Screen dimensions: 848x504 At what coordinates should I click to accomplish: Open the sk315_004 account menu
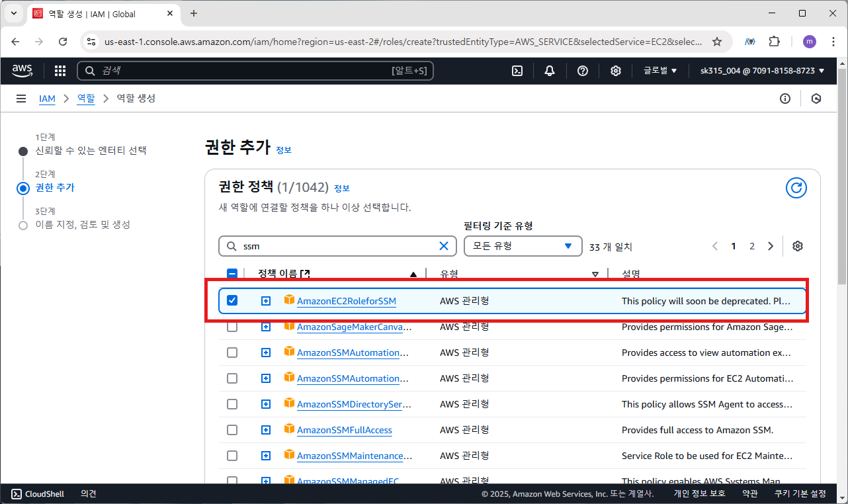tap(763, 71)
